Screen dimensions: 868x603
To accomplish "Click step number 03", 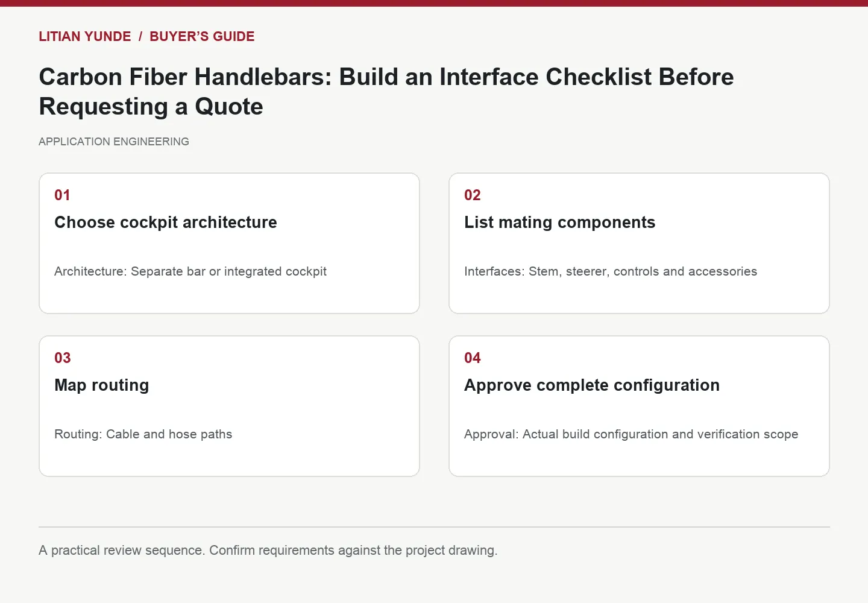I will pos(63,358).
